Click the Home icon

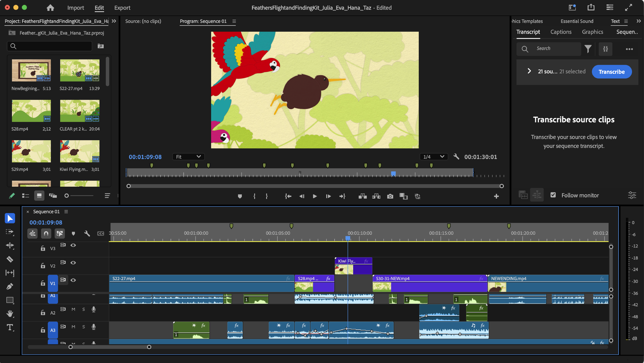coord(50,8)
